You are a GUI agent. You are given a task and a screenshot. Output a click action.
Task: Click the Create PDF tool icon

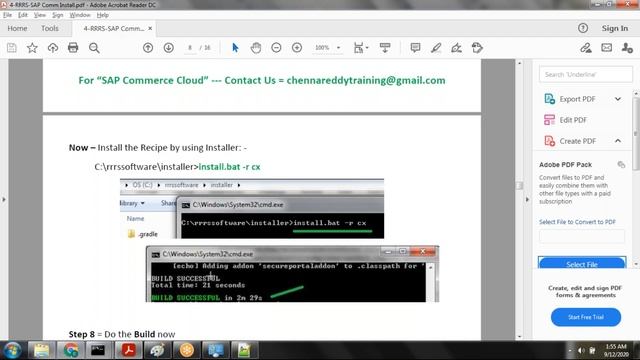point(549,141)
